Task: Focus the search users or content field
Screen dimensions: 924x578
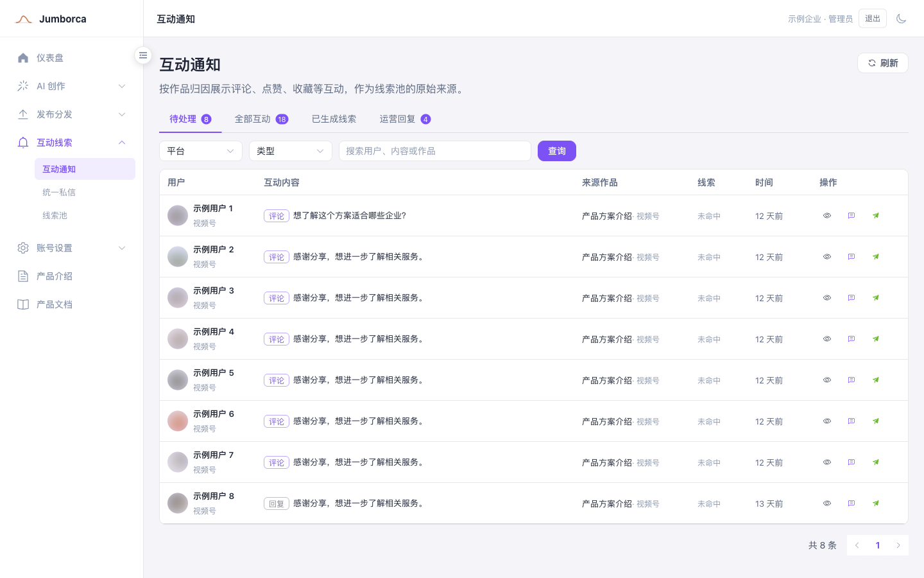Action: pos(435,151)
